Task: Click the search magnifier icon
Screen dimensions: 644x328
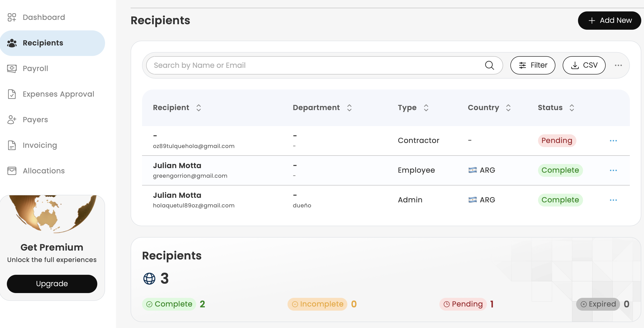Action: 489,66
